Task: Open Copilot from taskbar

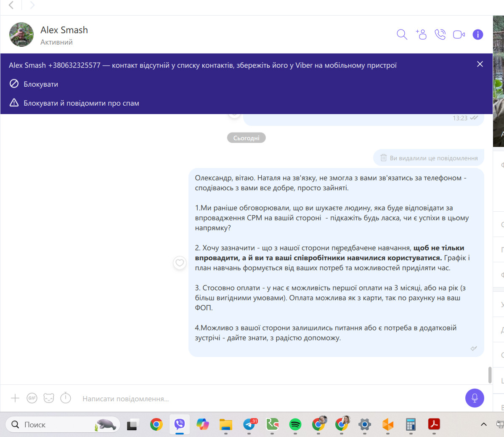Action: click(x=203, y=425)
